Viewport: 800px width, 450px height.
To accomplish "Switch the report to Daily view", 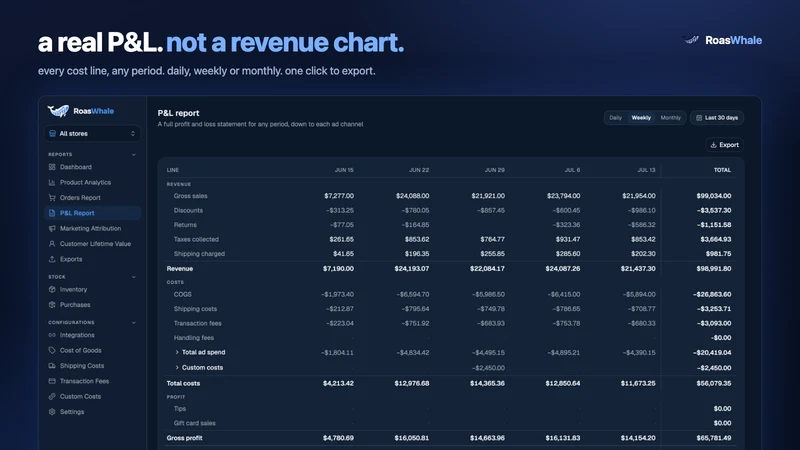I will pyautogui.click(x=615, y=118).
